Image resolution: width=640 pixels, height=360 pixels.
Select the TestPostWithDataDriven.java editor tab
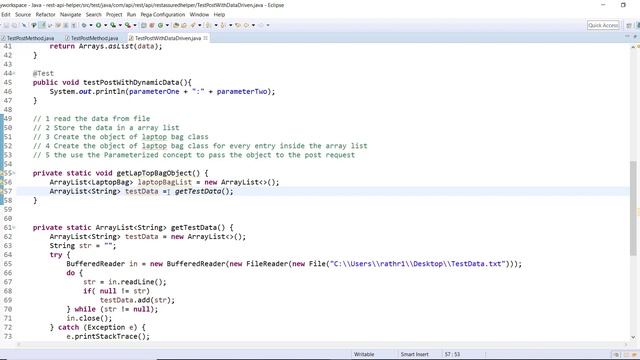168,38
